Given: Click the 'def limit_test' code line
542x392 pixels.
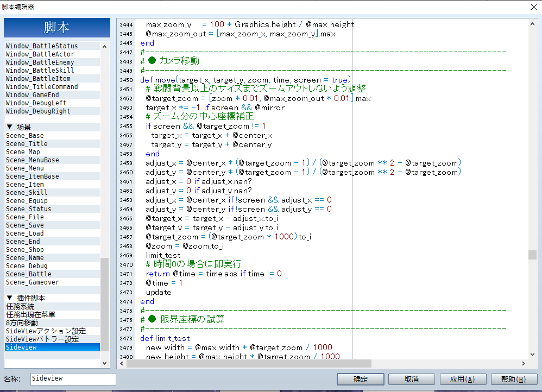Looking at the screenshot, I should coord(165,338).
